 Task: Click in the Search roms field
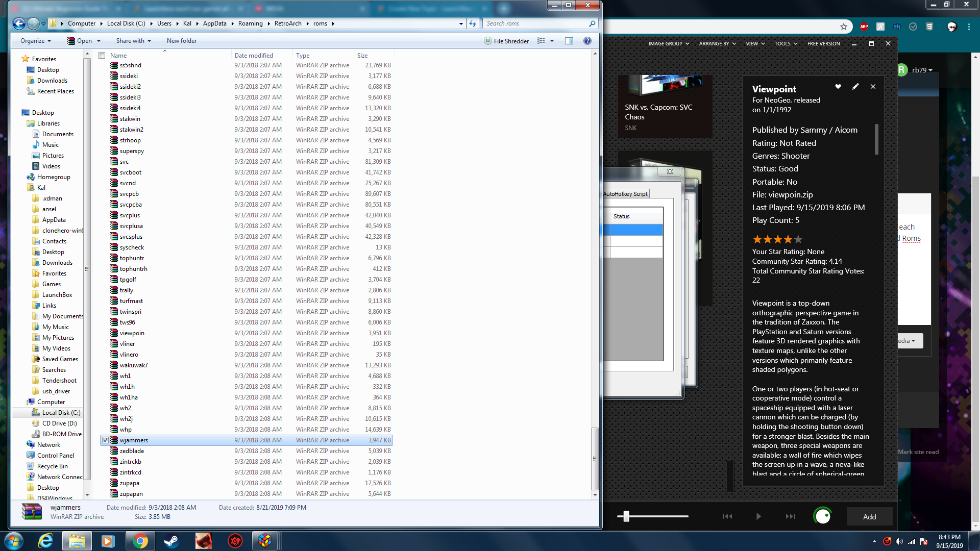(x=536, y=23)
